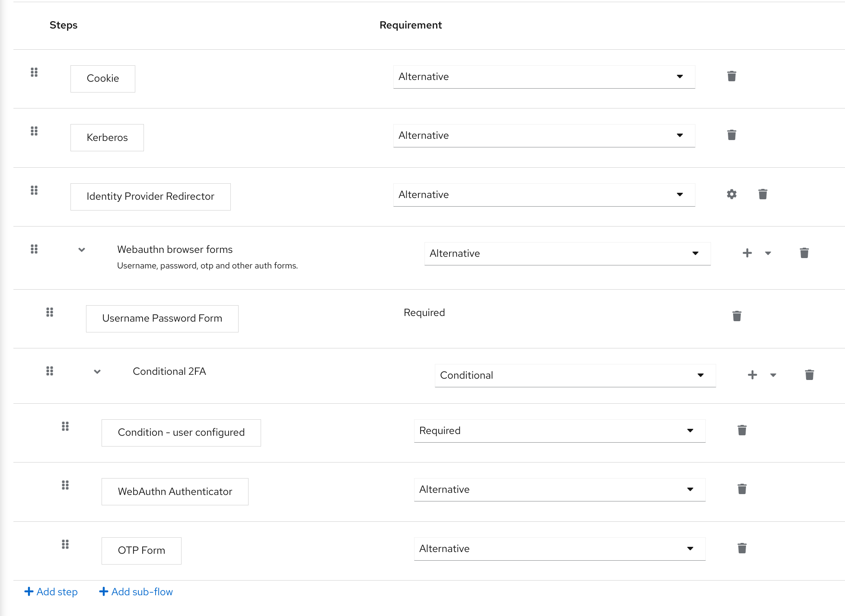Add a step to Webauthn browser forms
This screenshot has height=616, width=845.
tap(747, 253)
